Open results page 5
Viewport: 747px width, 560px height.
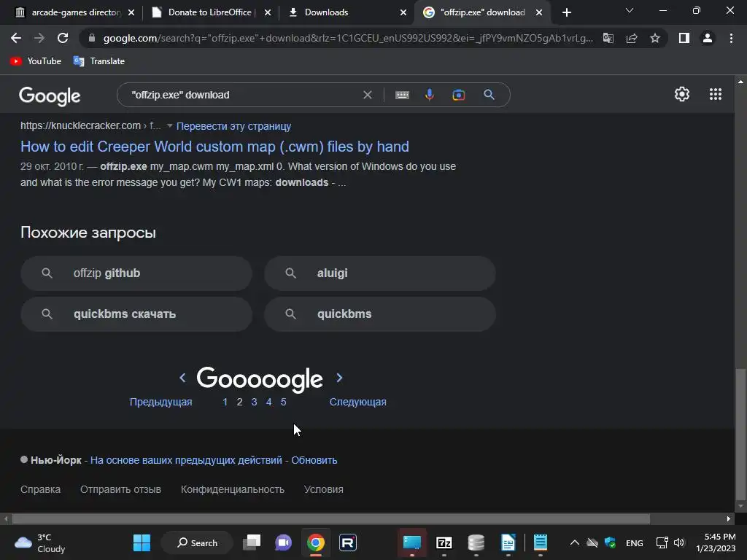[284, 402]
